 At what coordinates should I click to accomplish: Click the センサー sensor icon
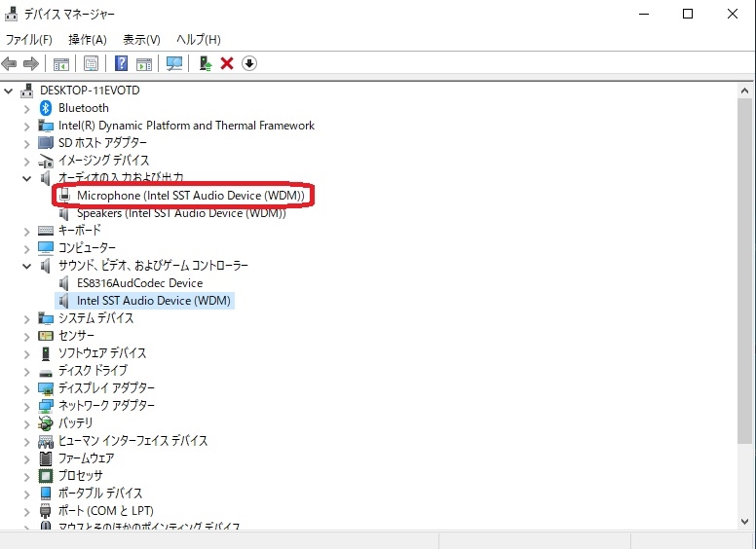click(46, 336)
